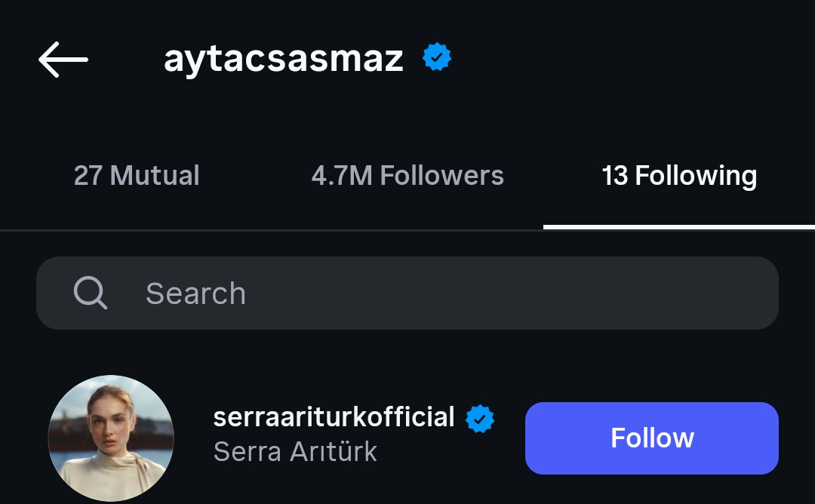Select the 13 Following tab
815x504 pixels.
point(679,176)
